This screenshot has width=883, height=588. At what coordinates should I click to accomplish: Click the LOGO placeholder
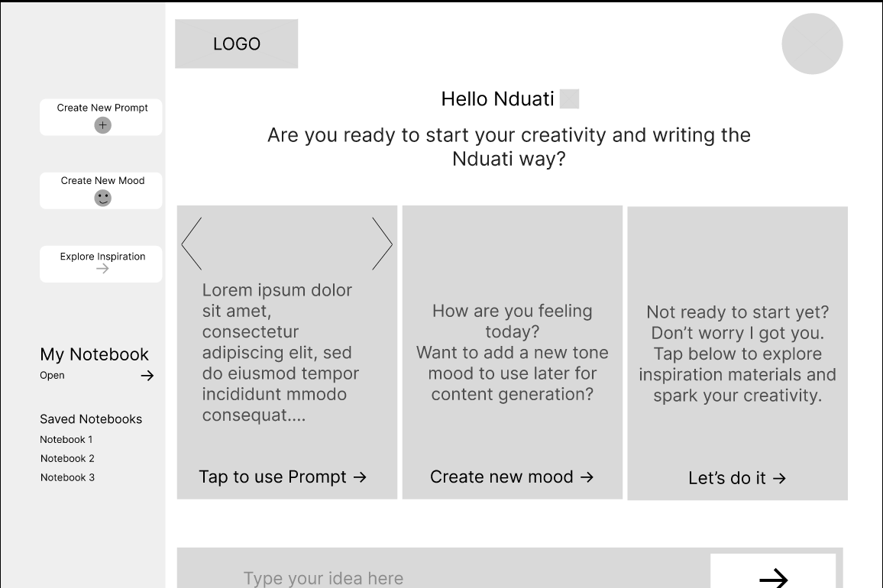(237, 44)
